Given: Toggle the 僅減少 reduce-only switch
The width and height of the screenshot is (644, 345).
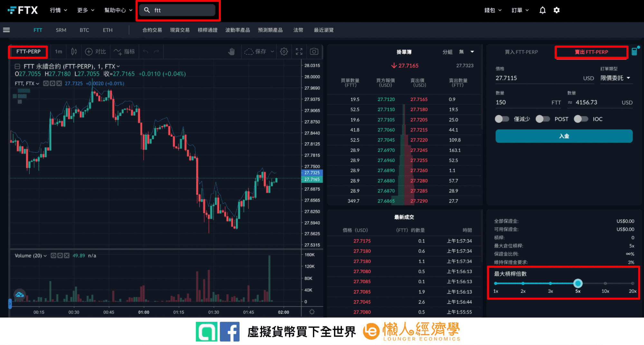Looking at the screenshot, I should pos(502,119).
